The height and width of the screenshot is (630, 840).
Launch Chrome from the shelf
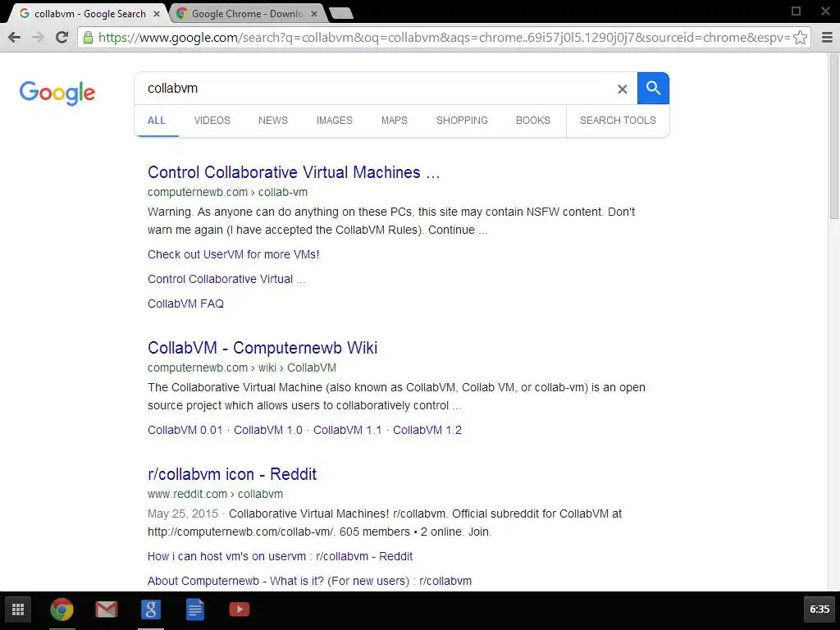point(62,609)
